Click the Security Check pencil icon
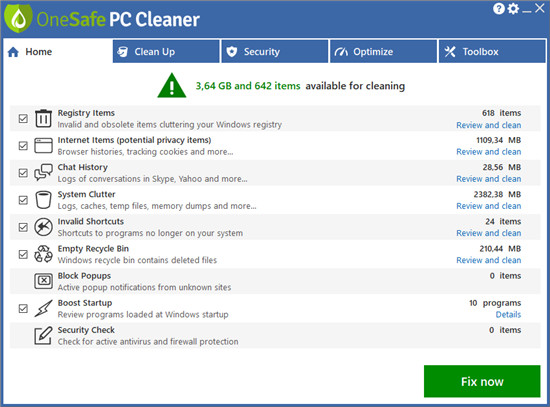Screen dimensions: 550x407 point(43,335)
